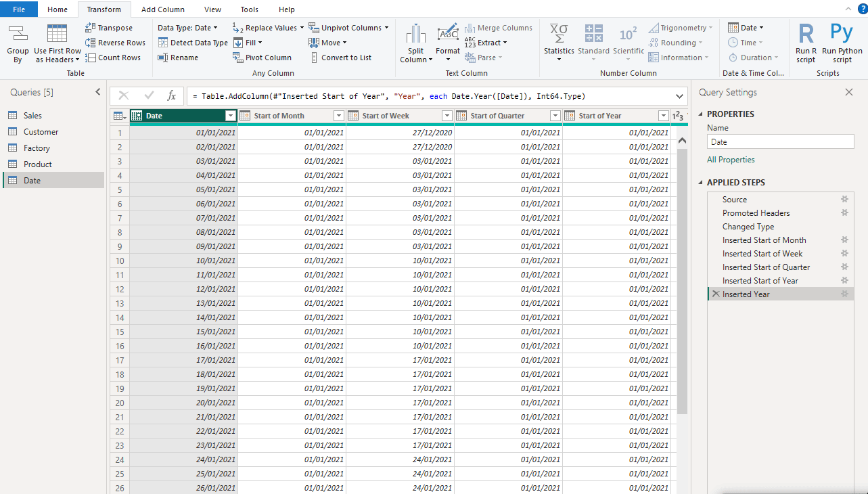The width and height of the screenshot is (868, 494).
Task: Open the Data Type: Date dropdown
Action: [x=187, y=28]
